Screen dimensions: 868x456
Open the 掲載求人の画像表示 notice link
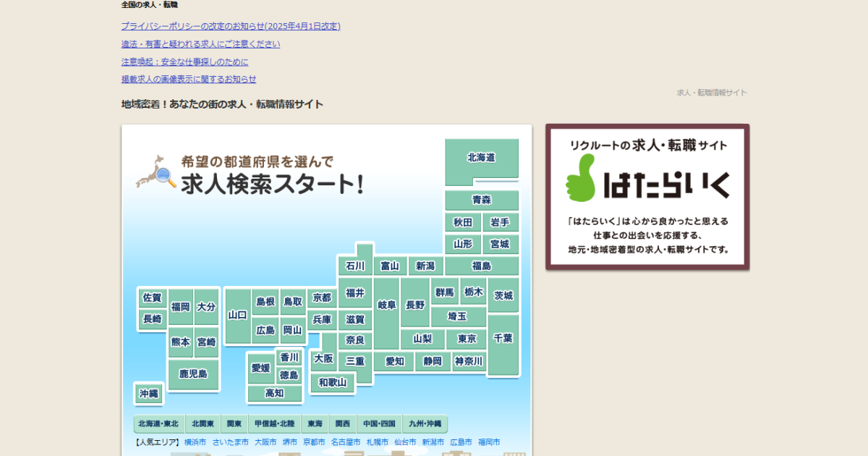point(189,79)
